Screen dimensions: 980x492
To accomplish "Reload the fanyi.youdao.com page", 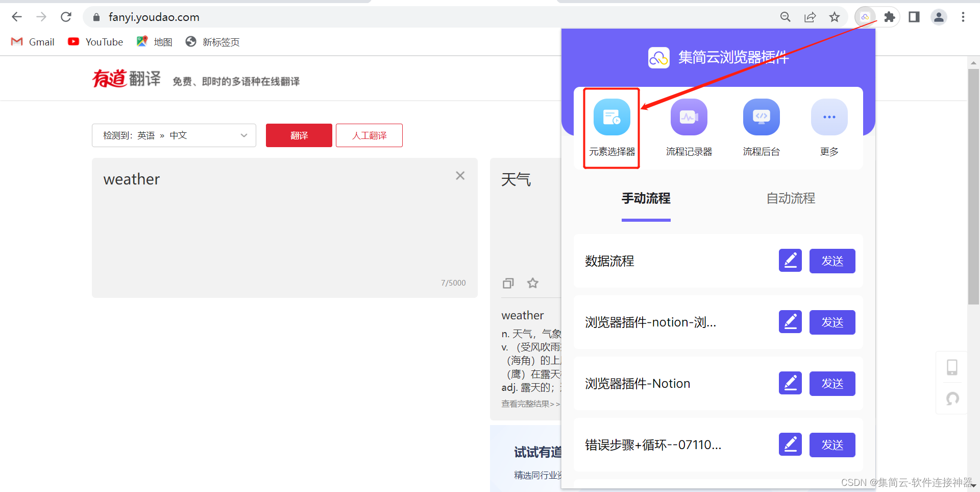I will (66, 17).
